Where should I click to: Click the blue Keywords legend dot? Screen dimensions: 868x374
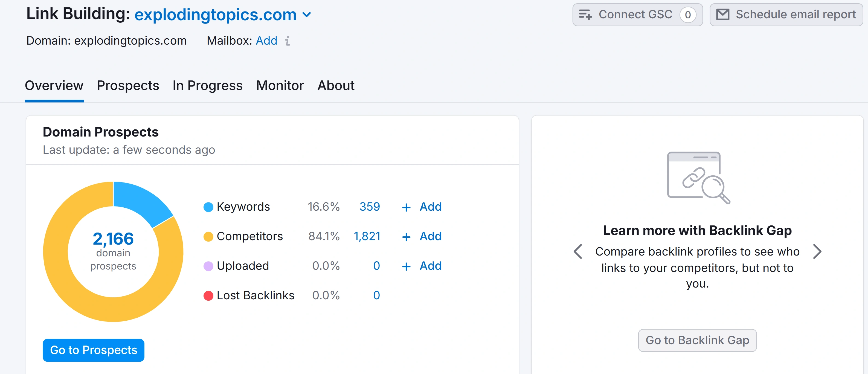(208, 207)
